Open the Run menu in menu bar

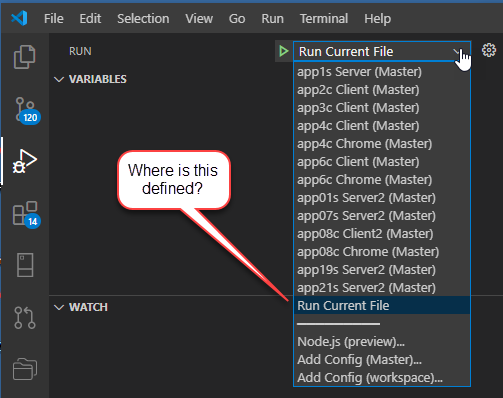pos(272,19)
